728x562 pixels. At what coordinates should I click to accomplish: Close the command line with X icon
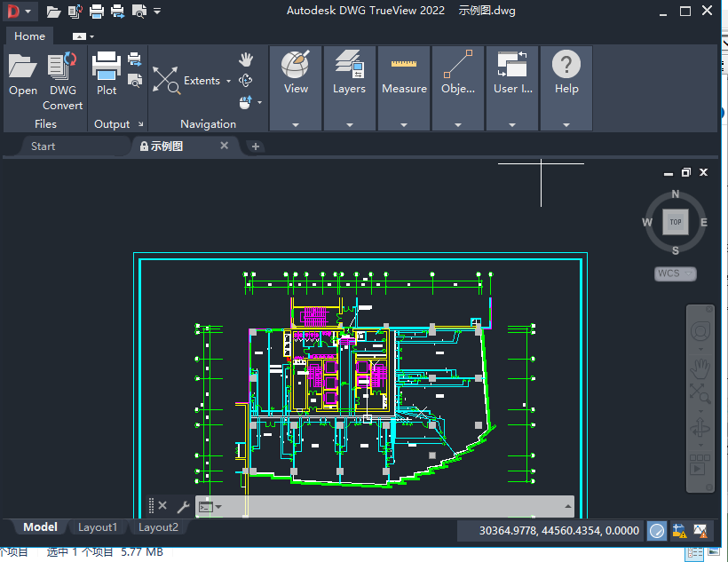click(x=162, y=505)
